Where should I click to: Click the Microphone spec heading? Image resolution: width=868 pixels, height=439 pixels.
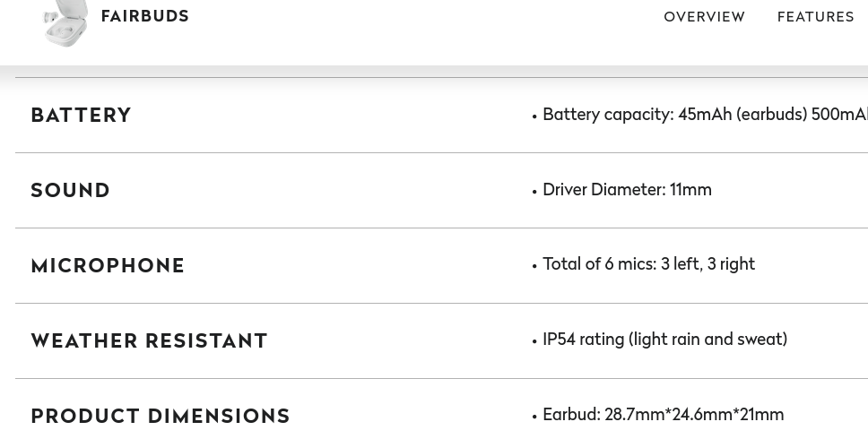[108, 266]
